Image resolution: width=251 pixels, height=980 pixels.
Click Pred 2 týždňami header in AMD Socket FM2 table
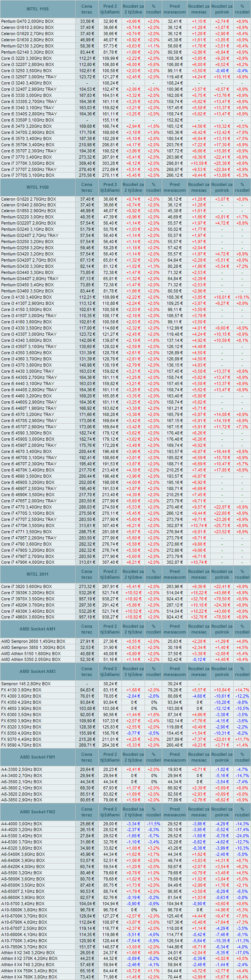point(110,812)
